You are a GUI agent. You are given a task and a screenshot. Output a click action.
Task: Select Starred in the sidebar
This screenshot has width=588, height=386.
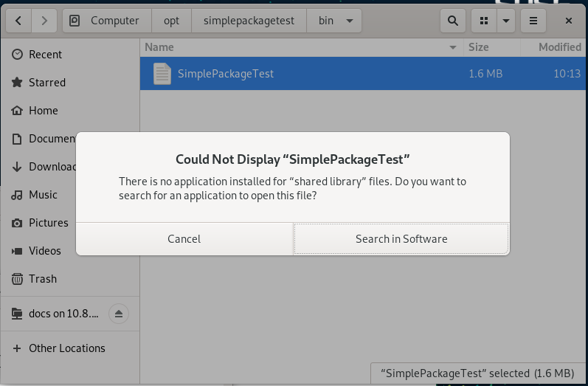[x=46, y=83]
